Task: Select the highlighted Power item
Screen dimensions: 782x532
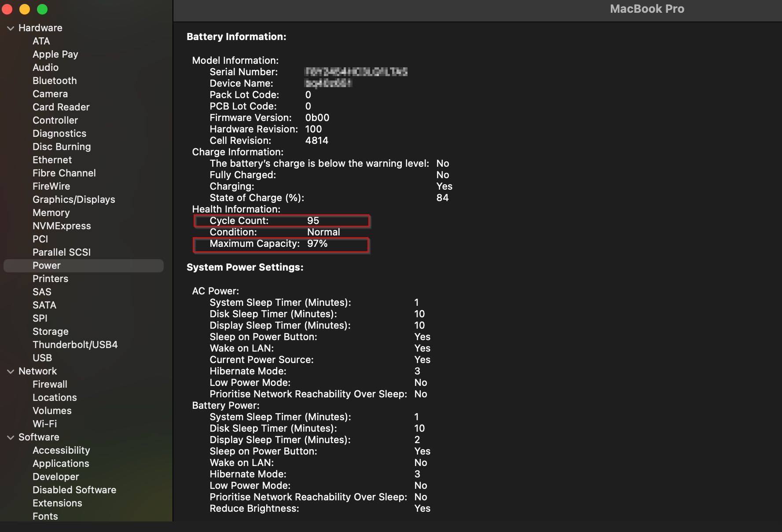Action: [x=84, y=265]
